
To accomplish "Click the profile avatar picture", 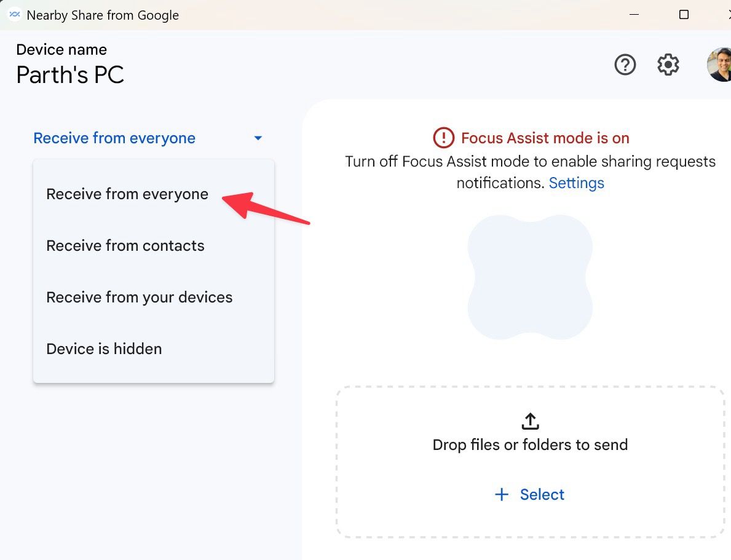I will pyautogui.click(x=719, y=65).
